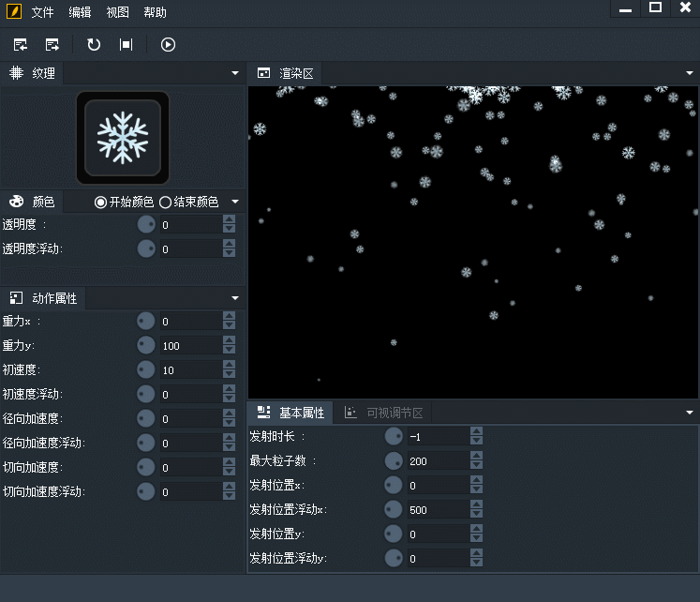
Task: Click the refresh/restart particle icon
Action: [94, 45]
